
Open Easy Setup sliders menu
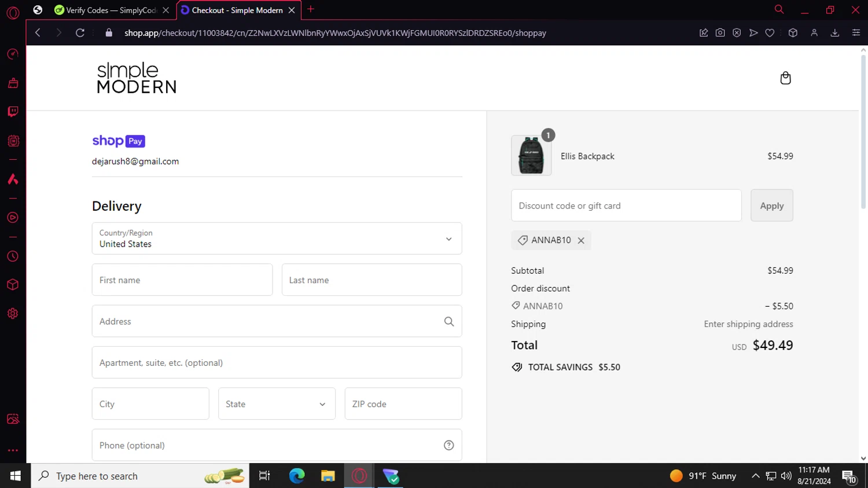pos(856,33)
